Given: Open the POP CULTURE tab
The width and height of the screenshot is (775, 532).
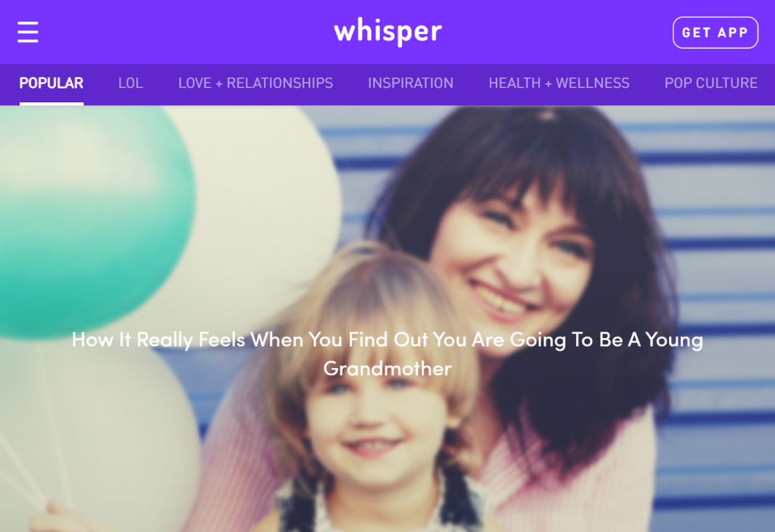Looking at the screenshot, I should pyautogui.click(x=710, y=83).
